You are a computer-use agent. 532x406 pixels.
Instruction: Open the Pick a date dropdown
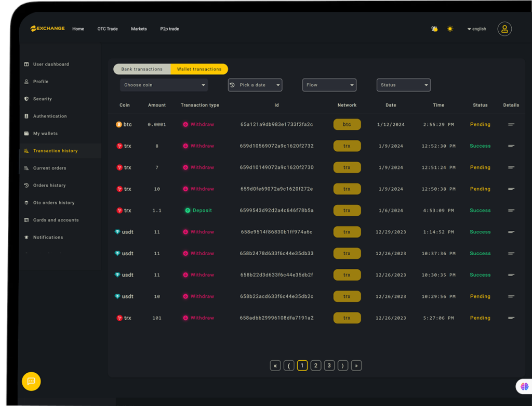click(255, 85)
